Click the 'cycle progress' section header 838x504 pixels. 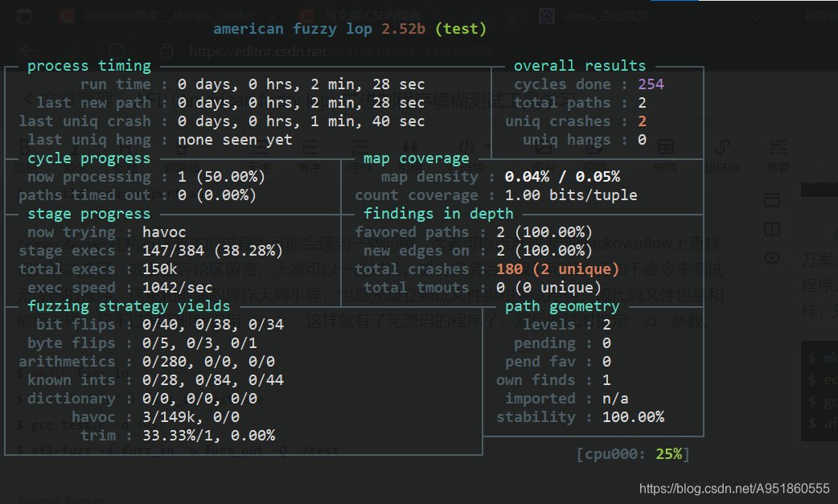point(89,158)
